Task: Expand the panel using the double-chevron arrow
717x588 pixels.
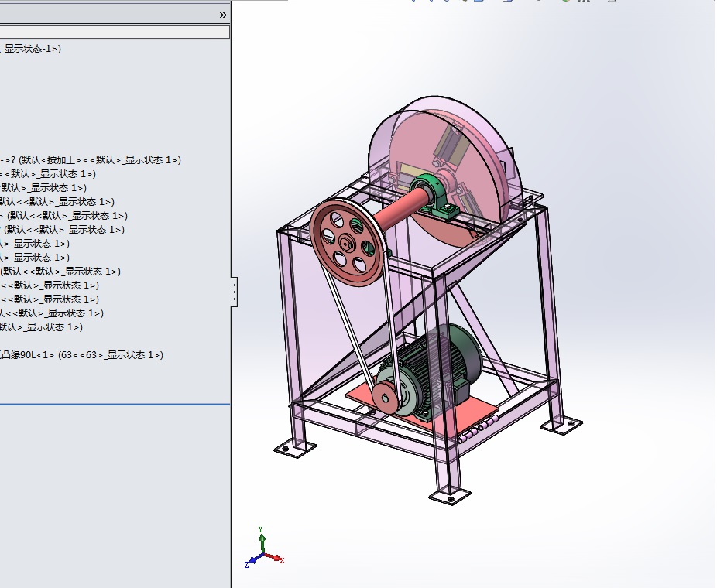Action: [x=223, y=15]
